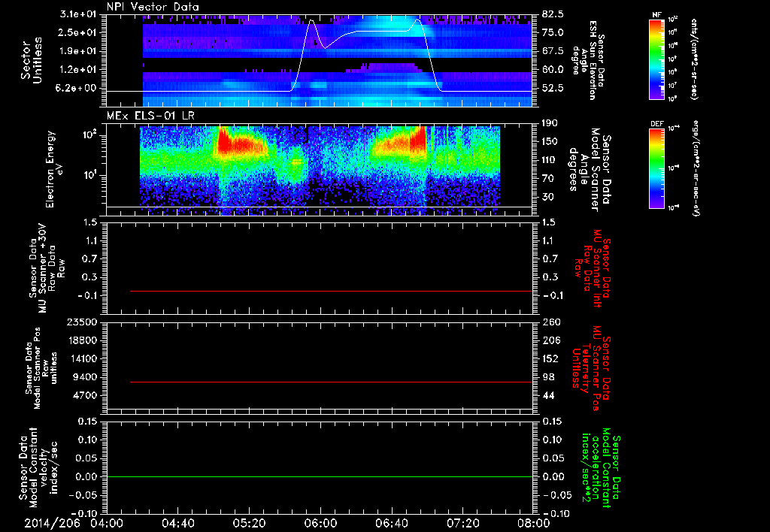Screen dimensions: 770x532
Task: Click the NF rainbow color bar
Action: tap(657, 59)
